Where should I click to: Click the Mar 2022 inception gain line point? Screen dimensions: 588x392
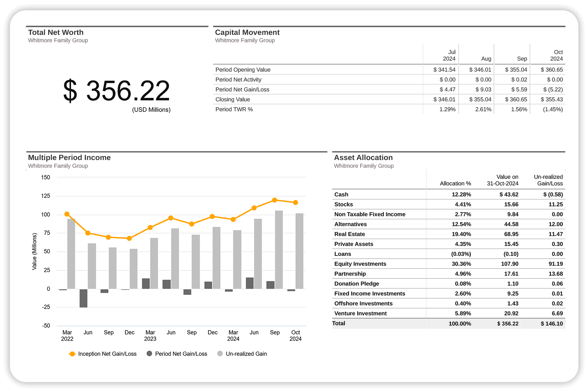pyautogui.click(x=67, y=214)
